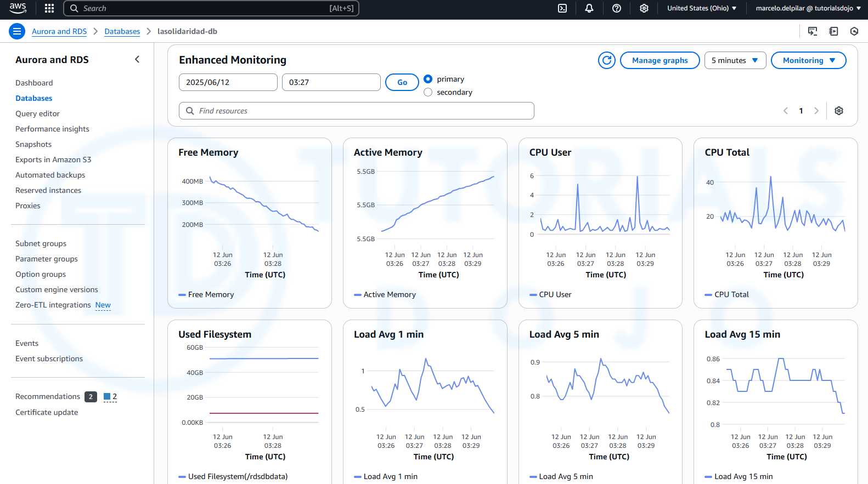This screenshot has width=868, height=484.
Task: Open Parameter groups in the sidebar
Action: click(x=47, y=259)
